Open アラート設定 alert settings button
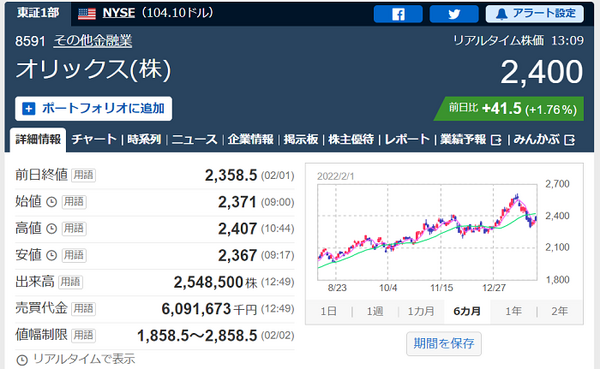Screen dimensions: 600x369 coord(535,14)
